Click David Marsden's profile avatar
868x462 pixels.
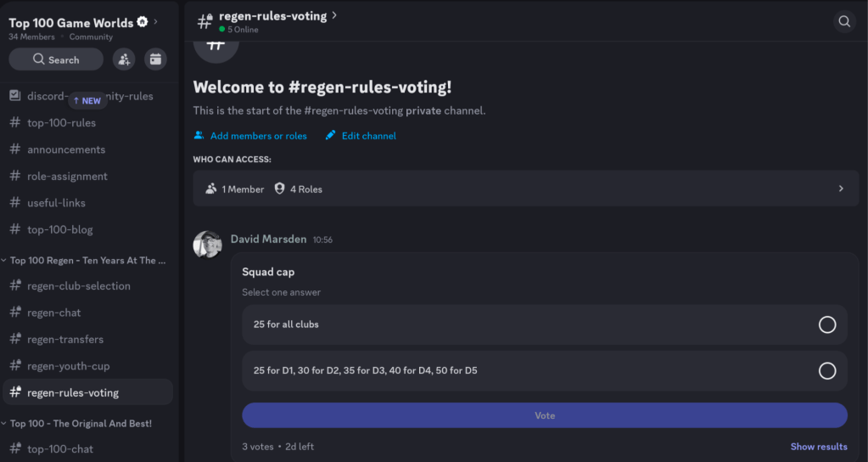tap(208, 245)
